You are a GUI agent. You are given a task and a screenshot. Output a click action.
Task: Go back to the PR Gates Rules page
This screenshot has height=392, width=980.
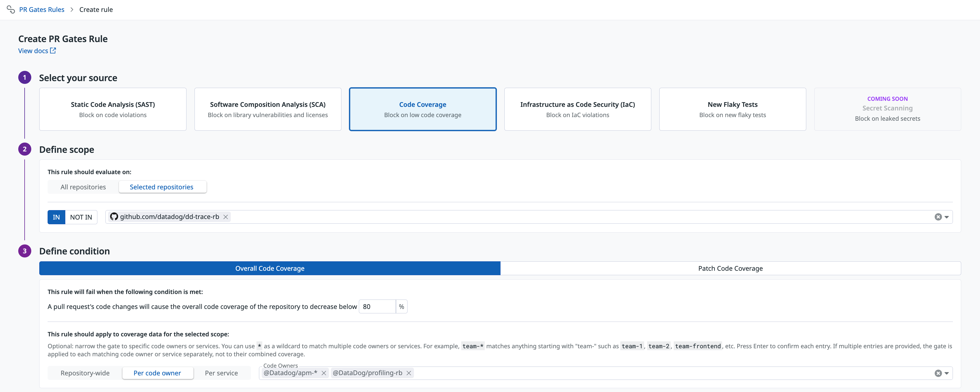tap(42, 9)
